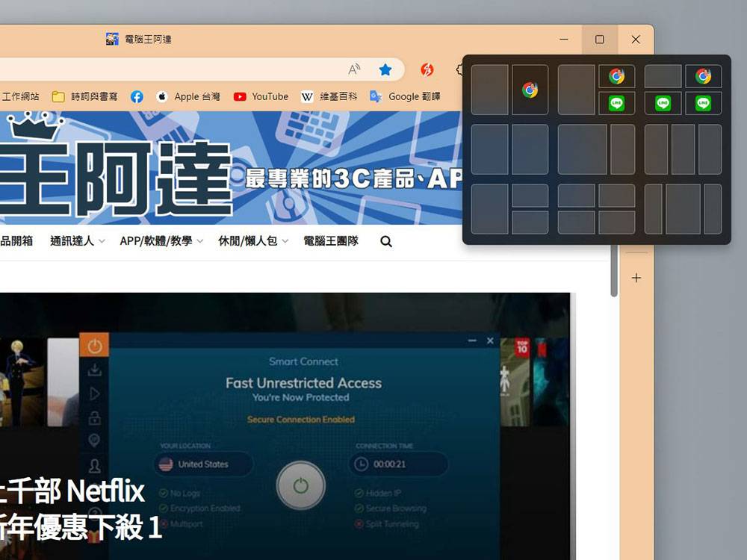This screenshot has width=747, height=560.
Task: Open the YouTube bookmark
Action: pyautogui.click(x=261, y=96)
